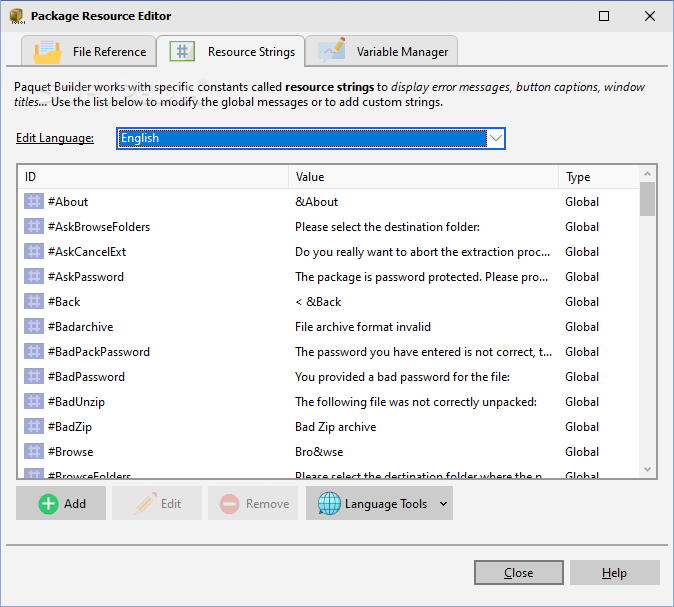
Task: Click 'The package is password protected' value
Action: tap(422, 276)
